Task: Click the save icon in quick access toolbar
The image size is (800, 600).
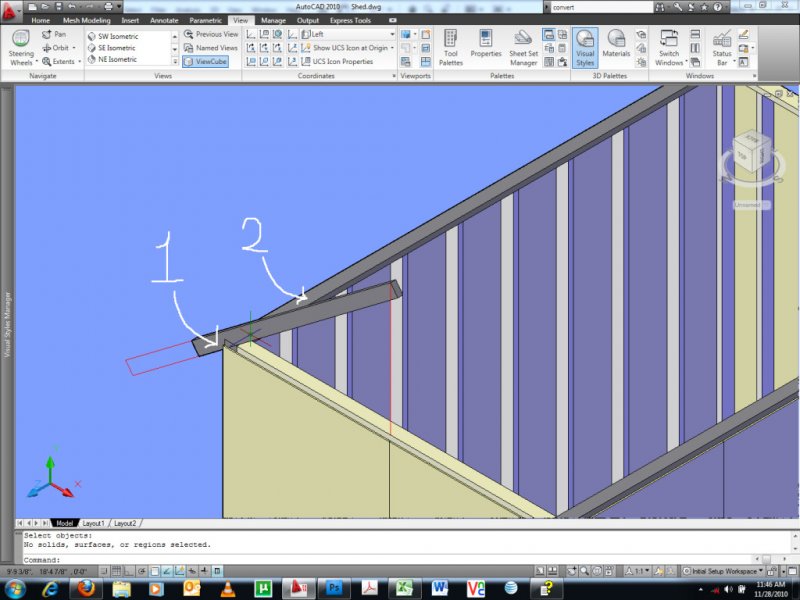Action: pyautogui.click(x=59, y=7)
